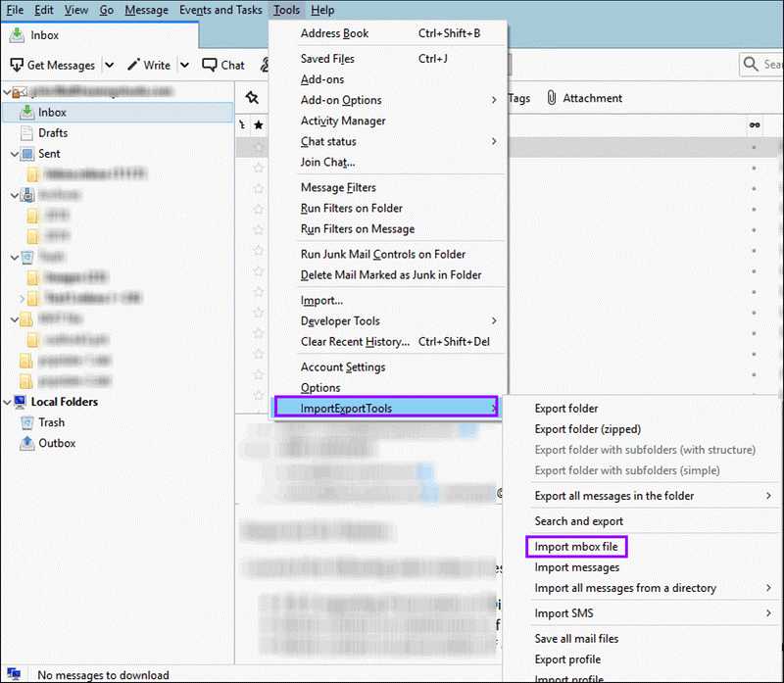Click the Inbox tab icon

17,35
